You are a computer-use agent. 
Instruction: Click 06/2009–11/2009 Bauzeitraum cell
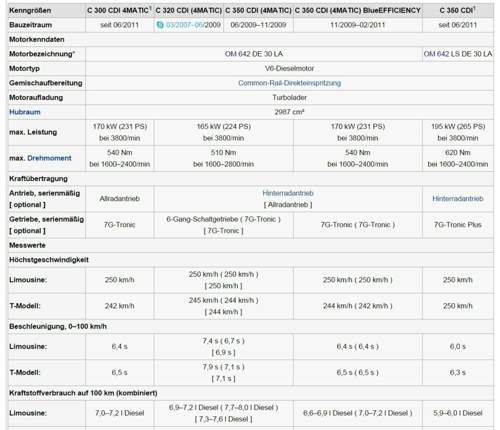point(258,25)
